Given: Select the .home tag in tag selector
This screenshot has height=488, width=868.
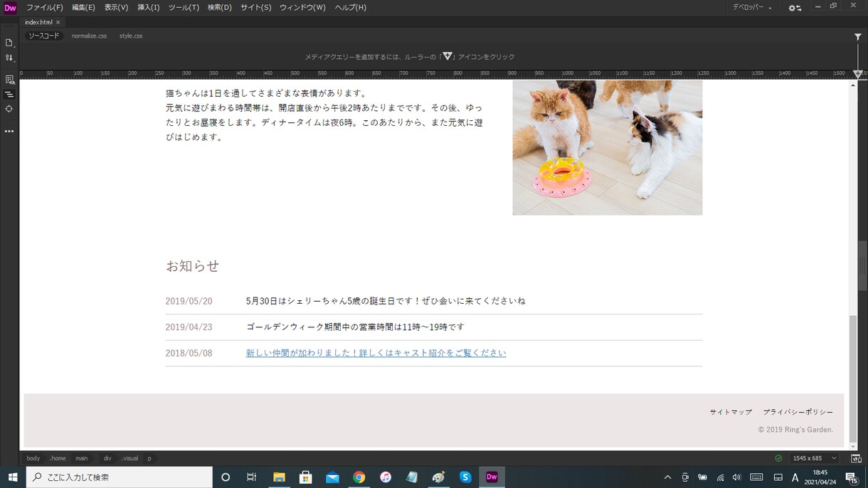Looking at the screenshot, I should (x=58, y=458).
